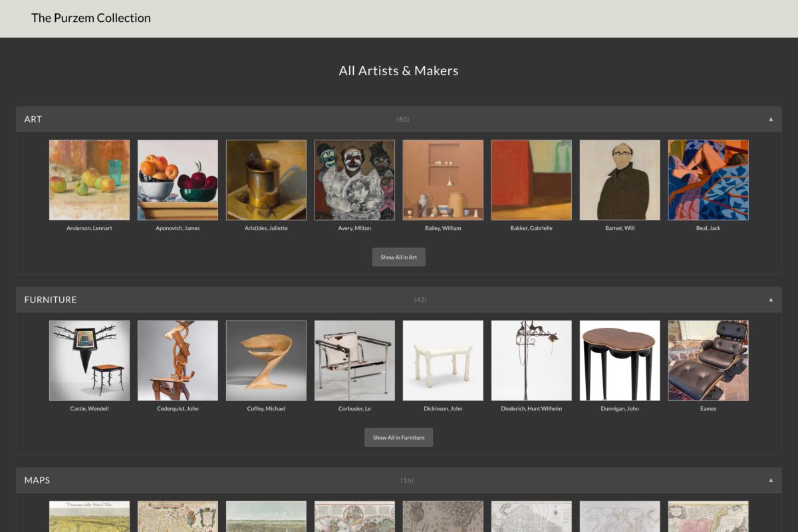Click the (16) count in MAPS header
Screen dimensions: 798x532
407,480
